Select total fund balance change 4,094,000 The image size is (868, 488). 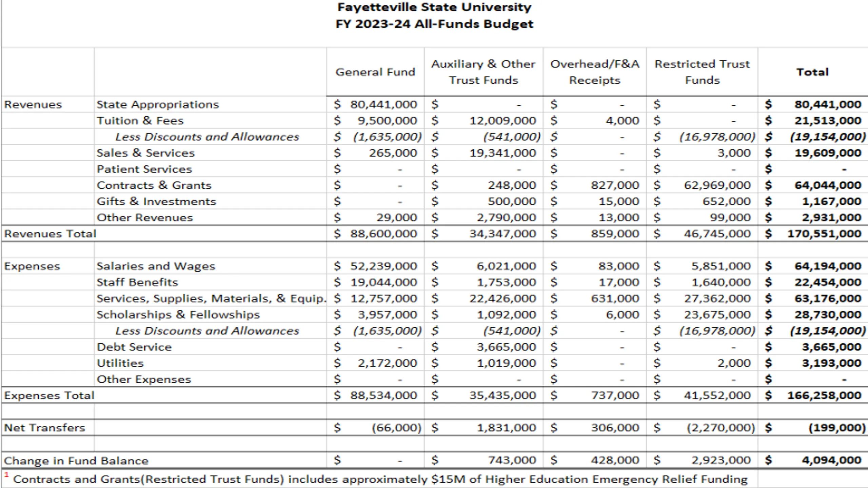click(832, 461)
